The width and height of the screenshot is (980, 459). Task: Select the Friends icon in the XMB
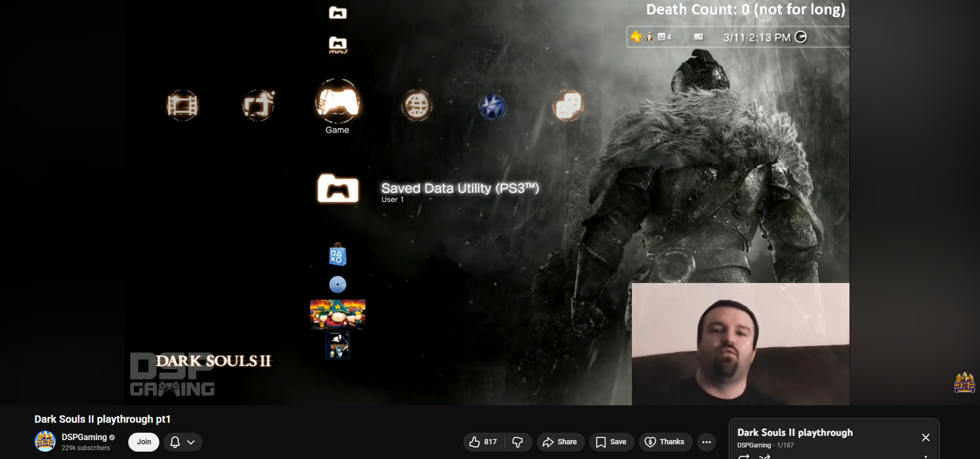click(568, 105)
